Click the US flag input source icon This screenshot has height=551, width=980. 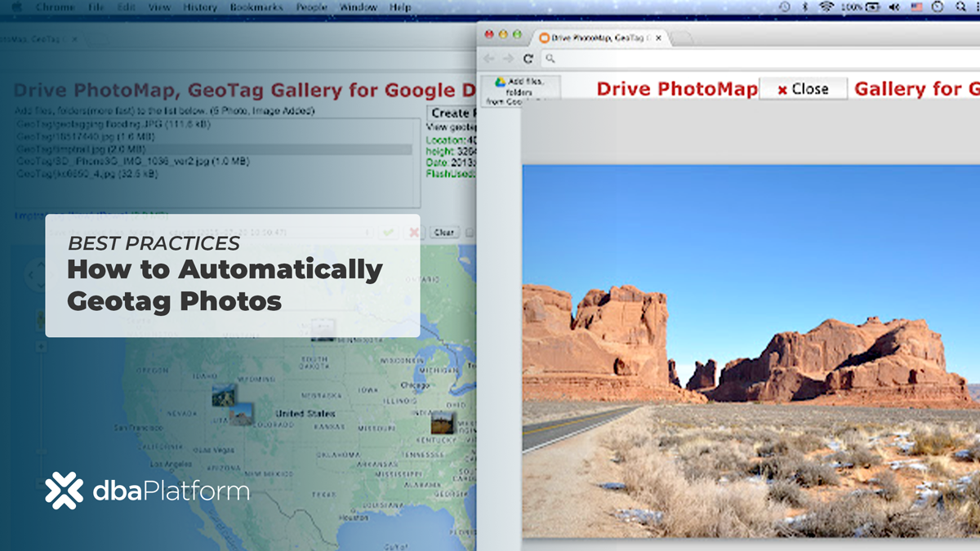point(917,7)
